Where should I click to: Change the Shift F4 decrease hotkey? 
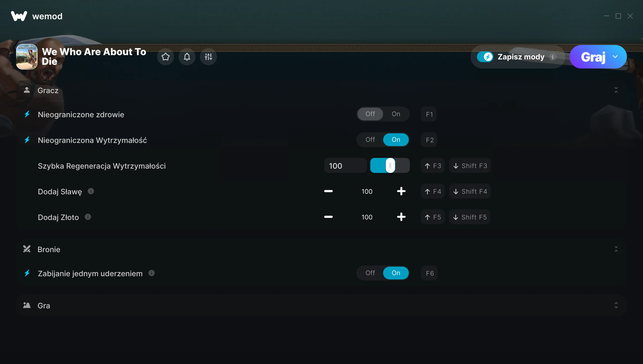[470, 191]
